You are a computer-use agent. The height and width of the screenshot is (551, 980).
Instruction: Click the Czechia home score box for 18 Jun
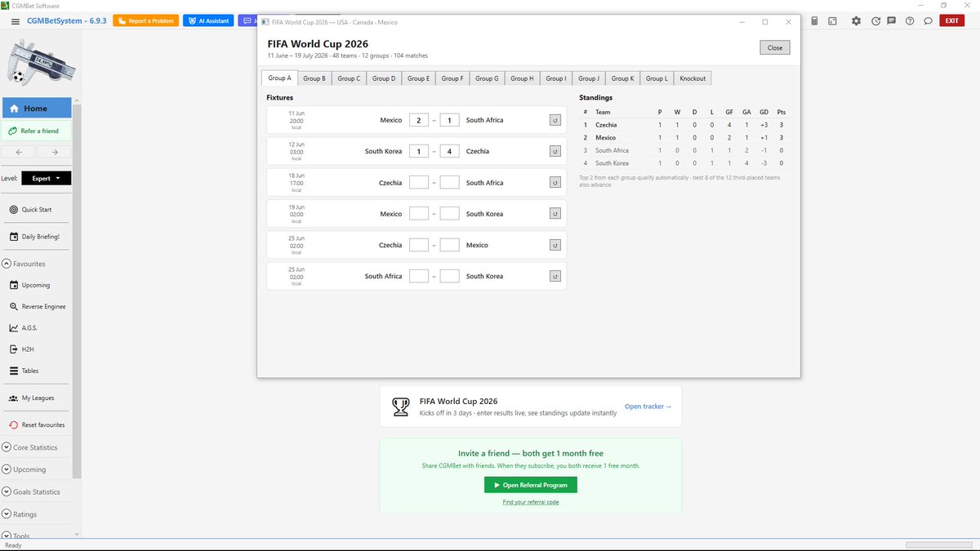tap(419, 183)
